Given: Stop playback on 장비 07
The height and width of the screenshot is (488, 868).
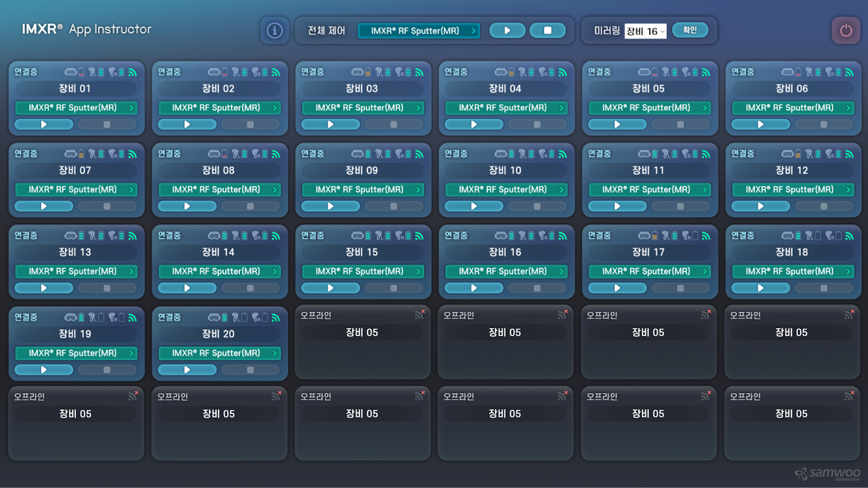Looking at the screenshot, I should (x=107, y=207).
